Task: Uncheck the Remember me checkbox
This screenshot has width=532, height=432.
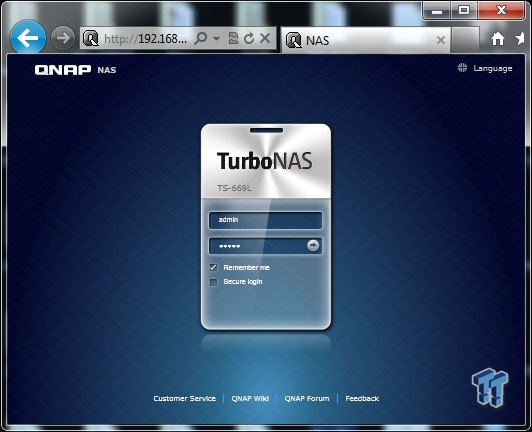Action: click(x=213, y=267)
